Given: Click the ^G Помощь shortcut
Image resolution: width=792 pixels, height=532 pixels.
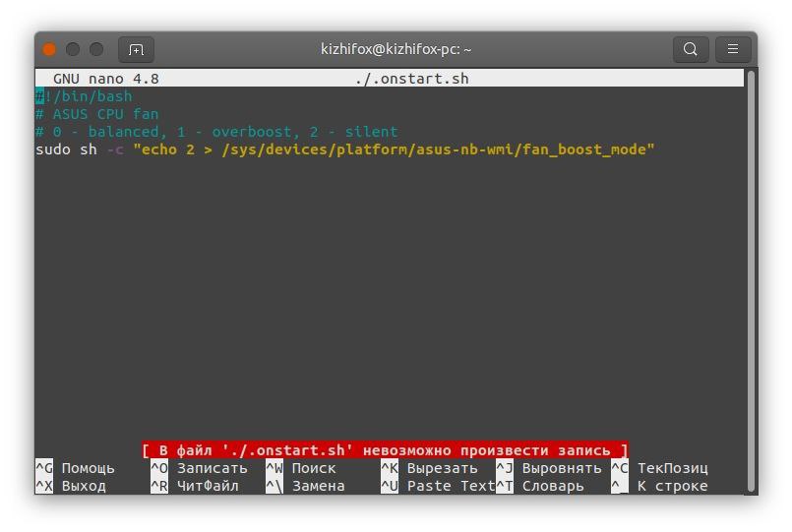Looking at the screenshot, I should pyautogui.click(x=75, y=468).
